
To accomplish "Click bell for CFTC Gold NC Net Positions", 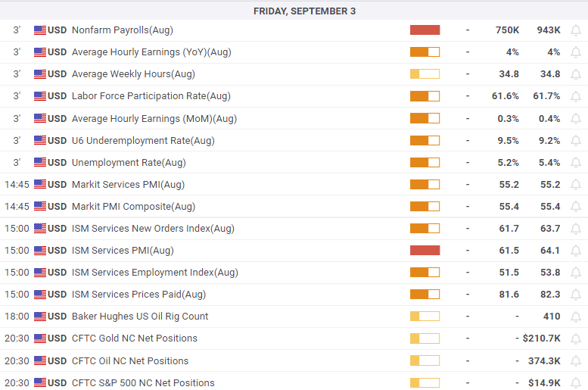I will click(x=576, y=338).
